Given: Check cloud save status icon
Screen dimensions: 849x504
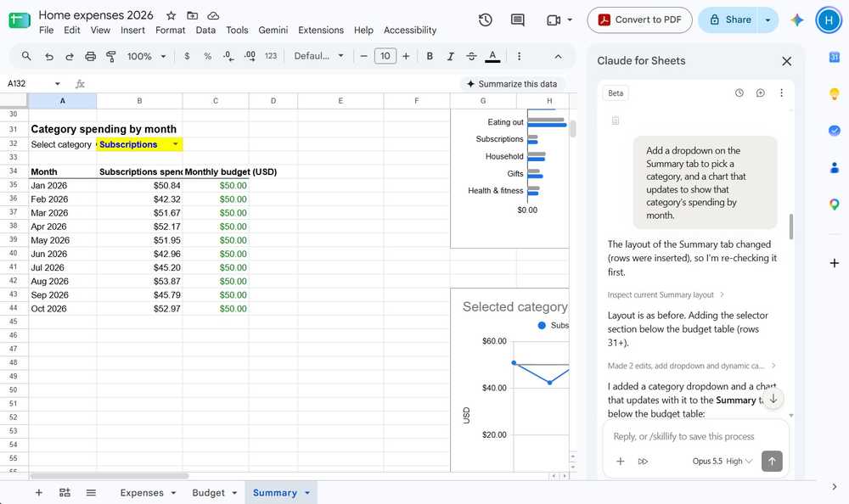Looking at the screenshot, I should [x=213, y=16].
